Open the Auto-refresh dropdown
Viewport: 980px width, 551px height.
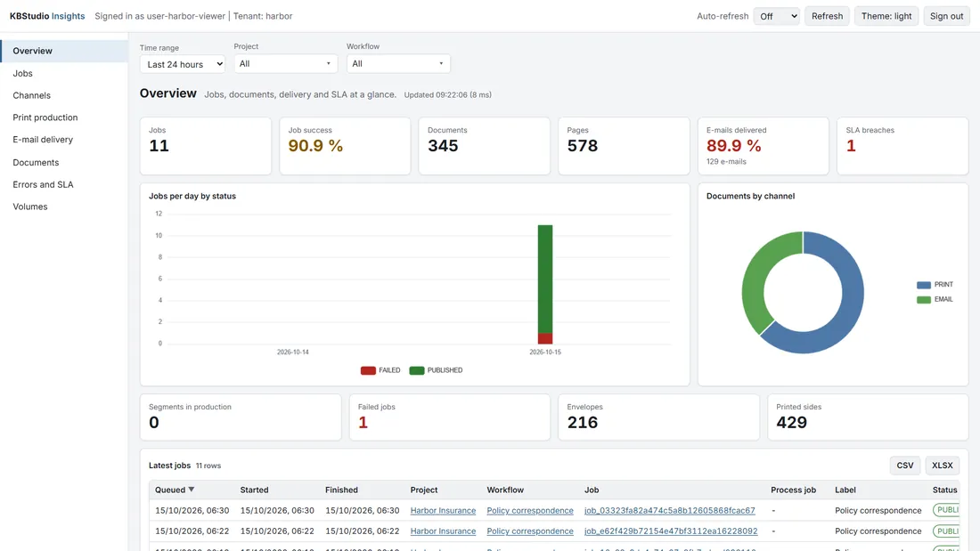[776, 16]
